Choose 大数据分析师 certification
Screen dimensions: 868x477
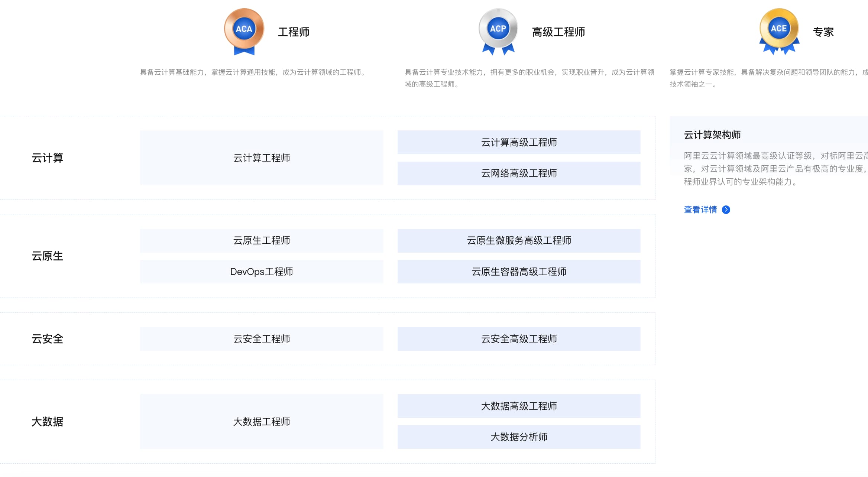(x=519, y=437)
